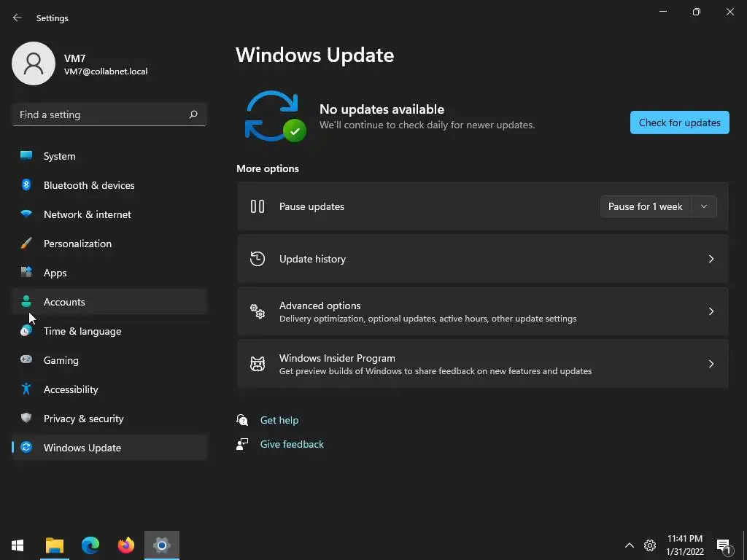This screenshot has height=560, width=747.
Task: Click the Bluetooth icon in sidebar
Action: [26, 184]
